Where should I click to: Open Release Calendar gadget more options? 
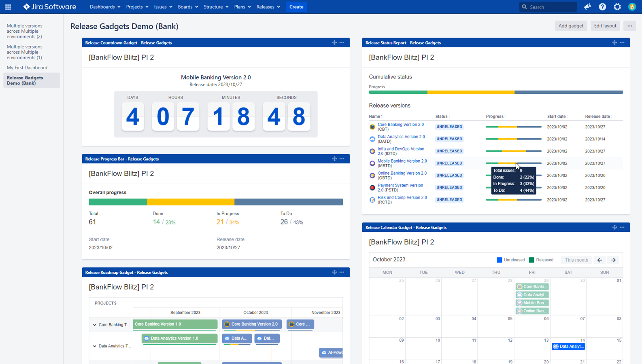622,227
